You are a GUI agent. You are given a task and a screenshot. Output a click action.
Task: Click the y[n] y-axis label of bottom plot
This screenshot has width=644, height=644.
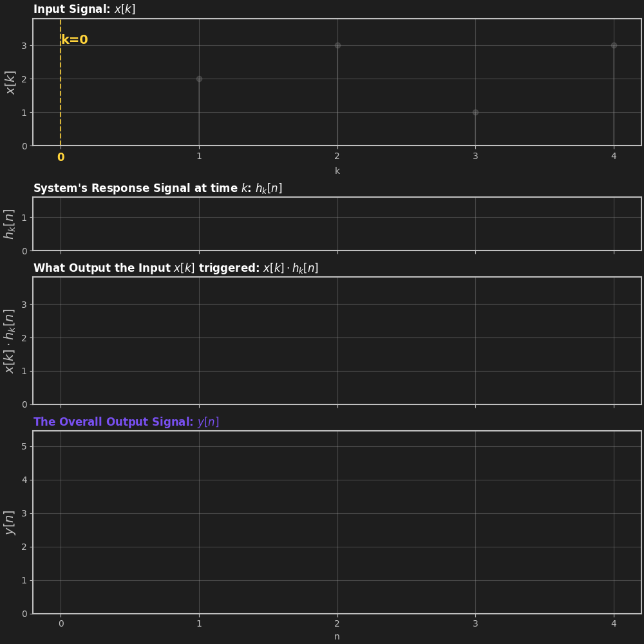point(10,522)
